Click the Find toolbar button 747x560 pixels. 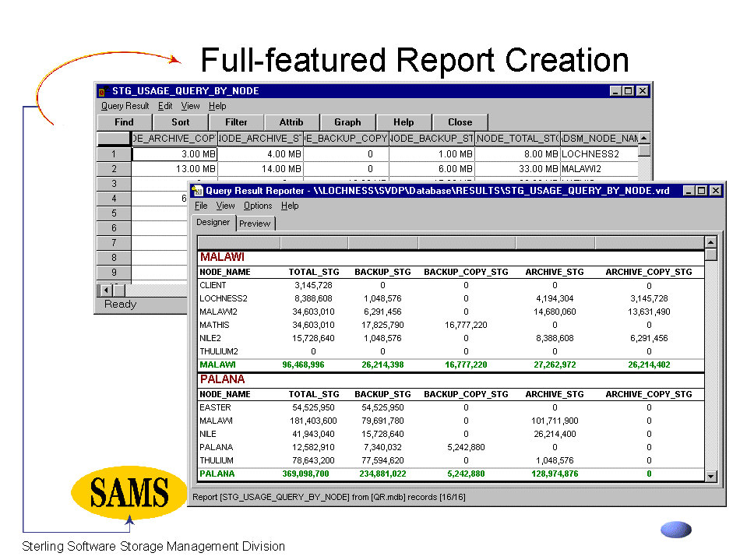pos(124,122)
